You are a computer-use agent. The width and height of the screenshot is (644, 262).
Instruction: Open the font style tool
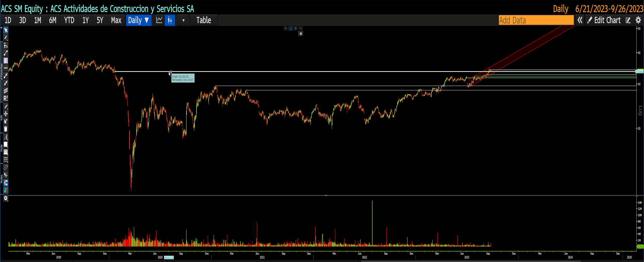(x=6, y=137)
